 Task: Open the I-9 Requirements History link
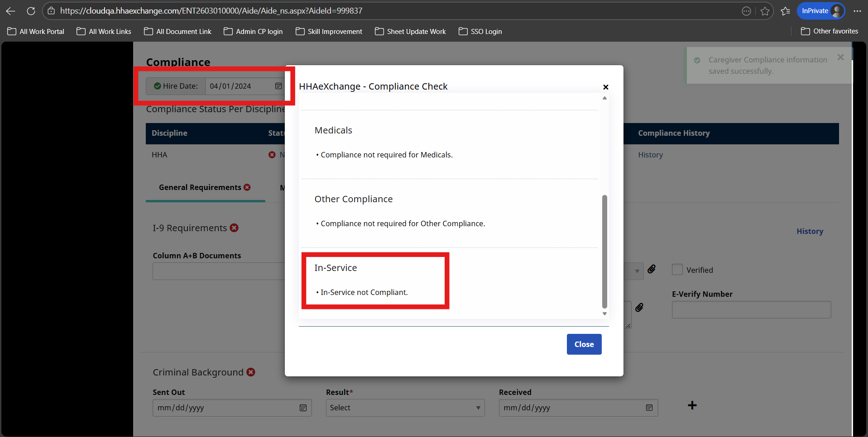point(810,231)
